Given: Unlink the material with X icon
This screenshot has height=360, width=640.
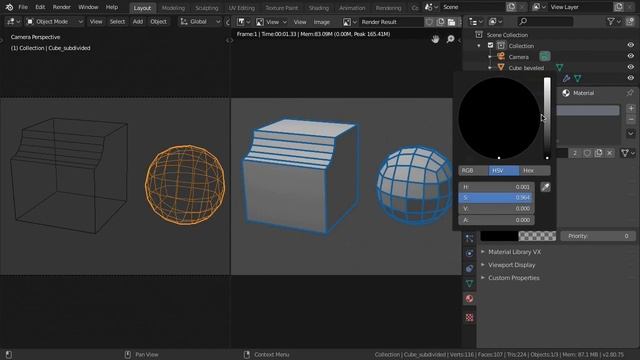Looking at the screenshot, I should (x=610, y=153).
